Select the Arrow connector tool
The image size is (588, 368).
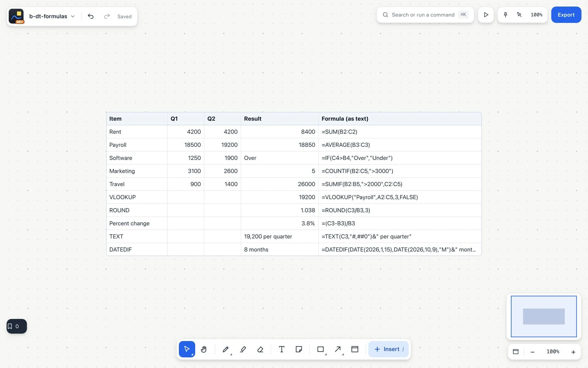coord(338,349)
